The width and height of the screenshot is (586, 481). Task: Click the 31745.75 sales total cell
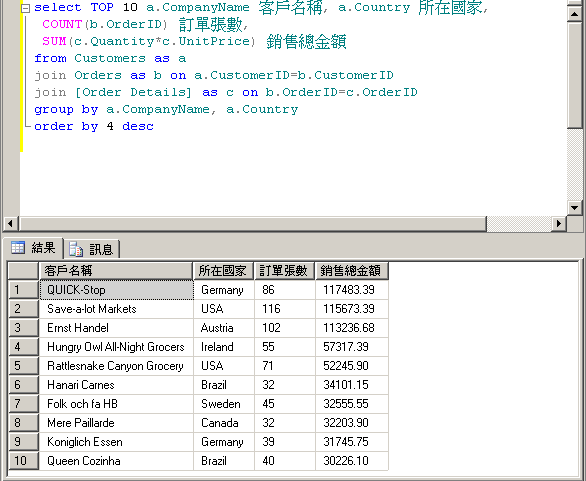(x=352, y=442)
